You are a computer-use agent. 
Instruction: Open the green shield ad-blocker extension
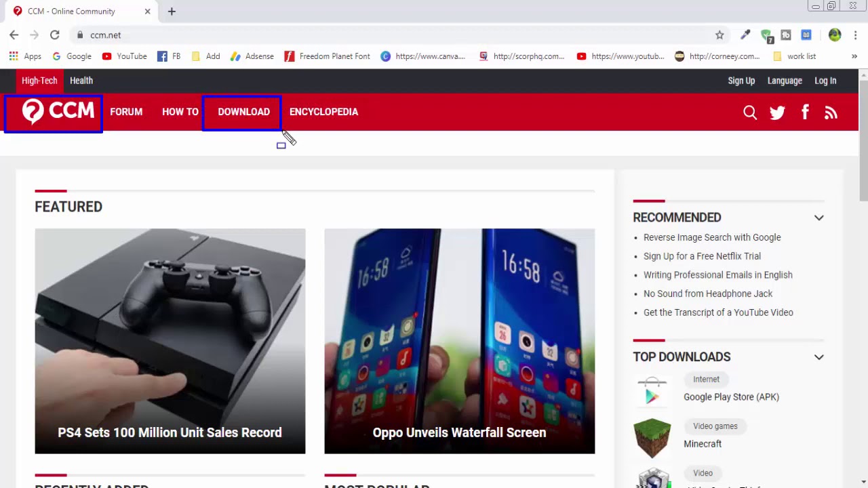pos(766,35)
